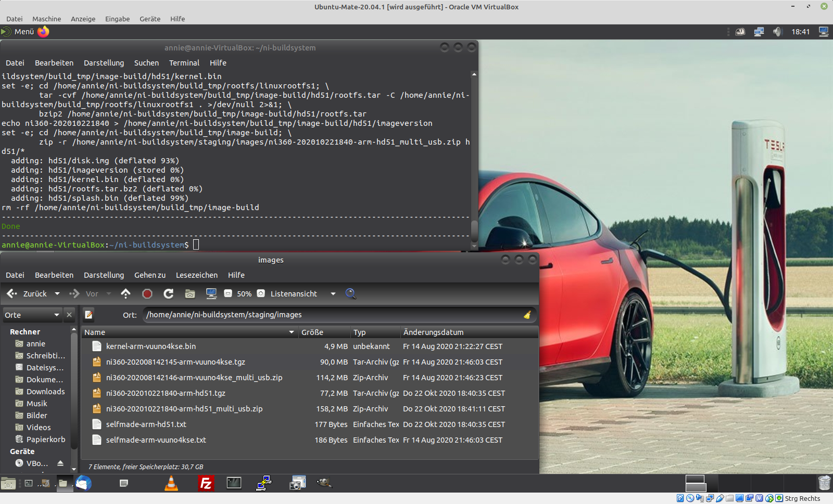
Task: Select ni360-202010221840-arm-hd51_multi_usb.zip file
Action: [184, 409]
